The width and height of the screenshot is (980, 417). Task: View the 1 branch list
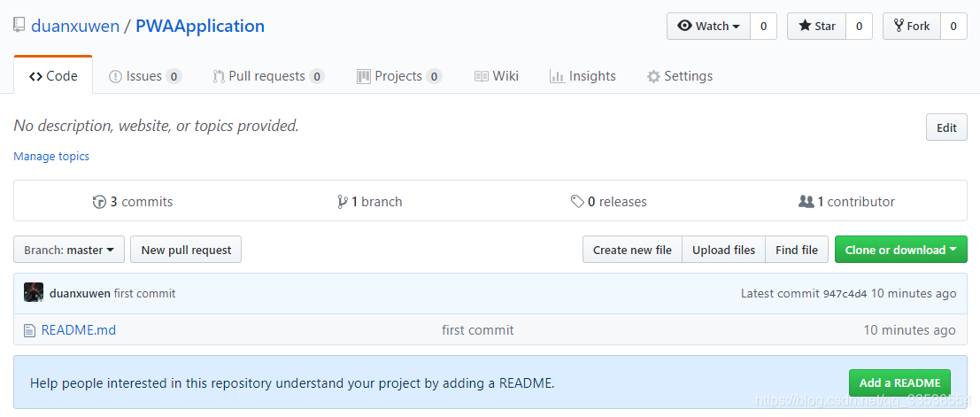pyautogui.click(x=369, y=202)
